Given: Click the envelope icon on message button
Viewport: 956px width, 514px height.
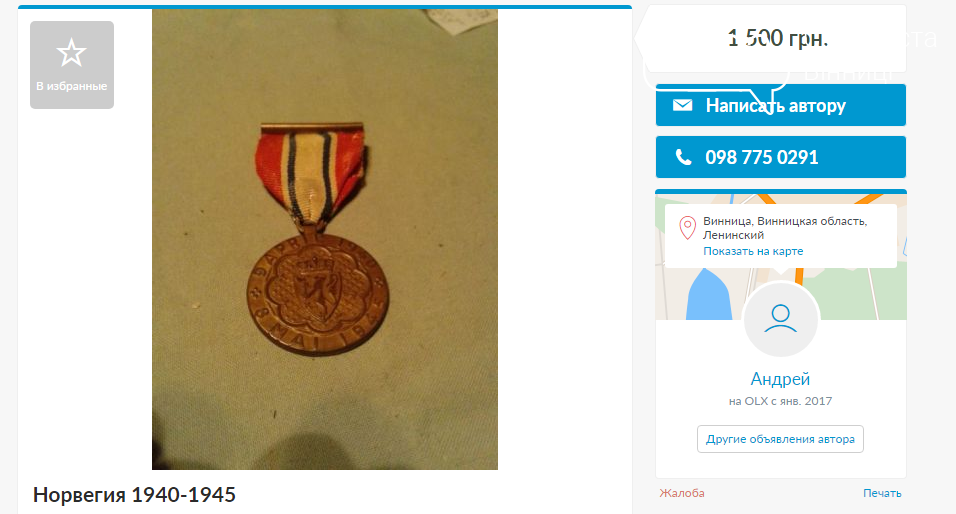Looking at the screenshot, I should [682, 105].
